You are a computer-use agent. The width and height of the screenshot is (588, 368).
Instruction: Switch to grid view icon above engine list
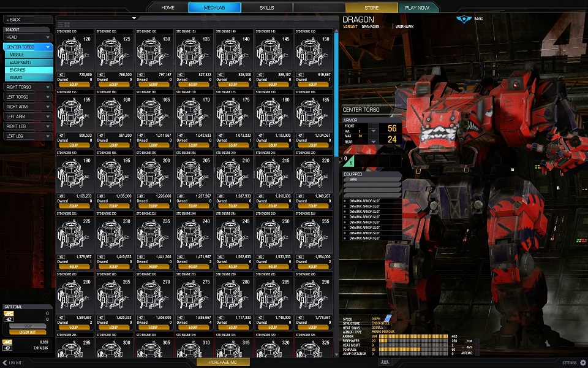67,25
